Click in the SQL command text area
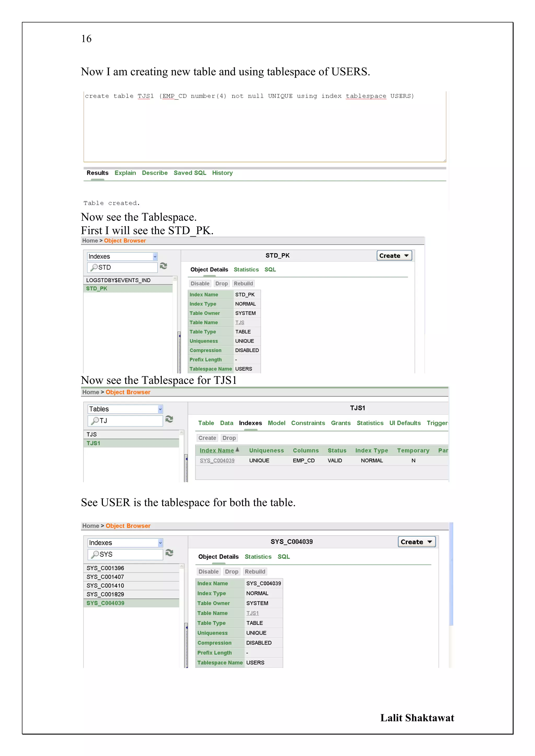Viewport: 535px width, 756px height. 265,126
